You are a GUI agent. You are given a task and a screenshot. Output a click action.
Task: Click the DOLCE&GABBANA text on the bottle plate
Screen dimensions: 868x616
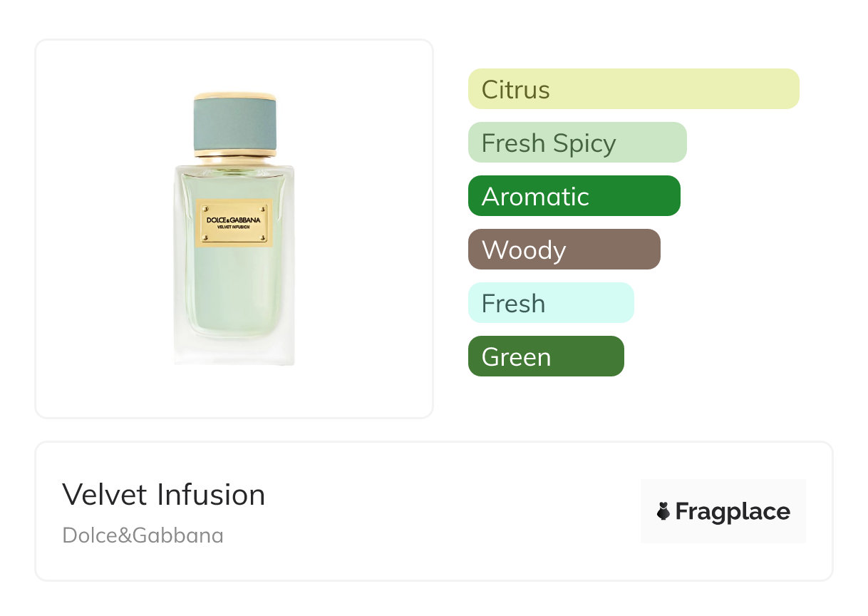point(234,220)
